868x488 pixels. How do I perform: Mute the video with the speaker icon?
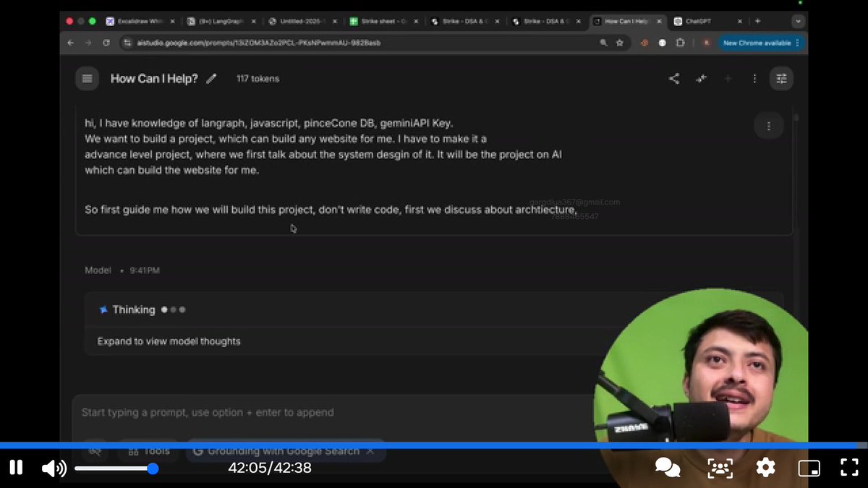tap(54, 468)
